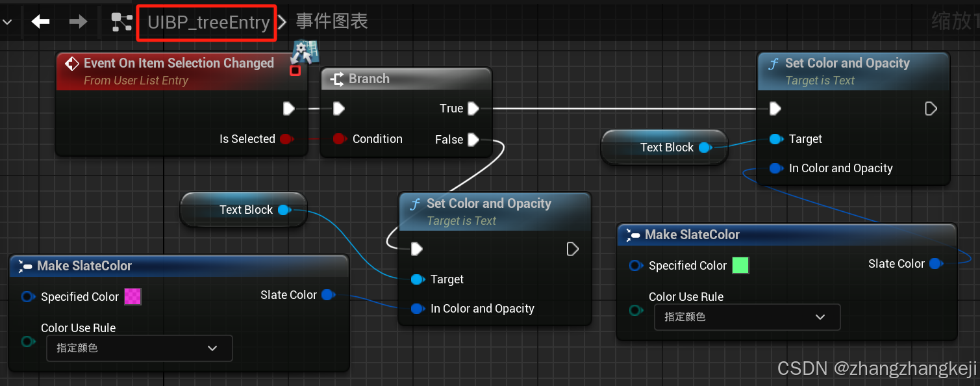Click the Branch execution input pin
The height and width of the screenshot is (386, 980).
point(338,109)
